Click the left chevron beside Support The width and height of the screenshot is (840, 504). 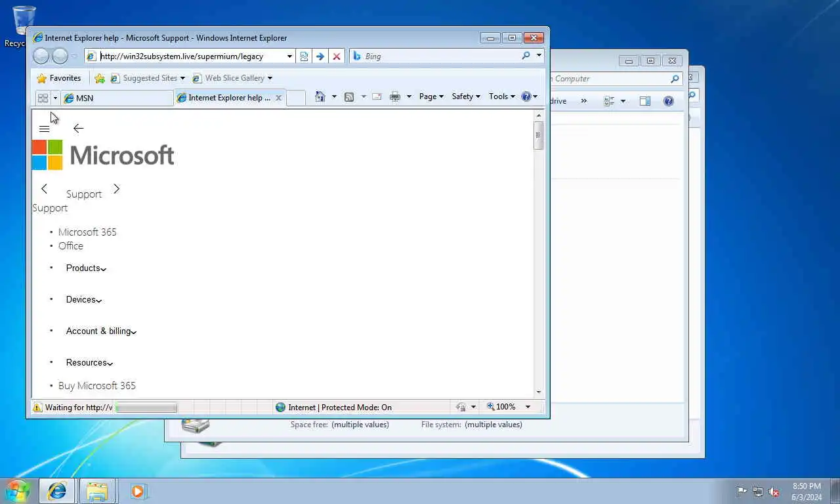pos(44,189)
